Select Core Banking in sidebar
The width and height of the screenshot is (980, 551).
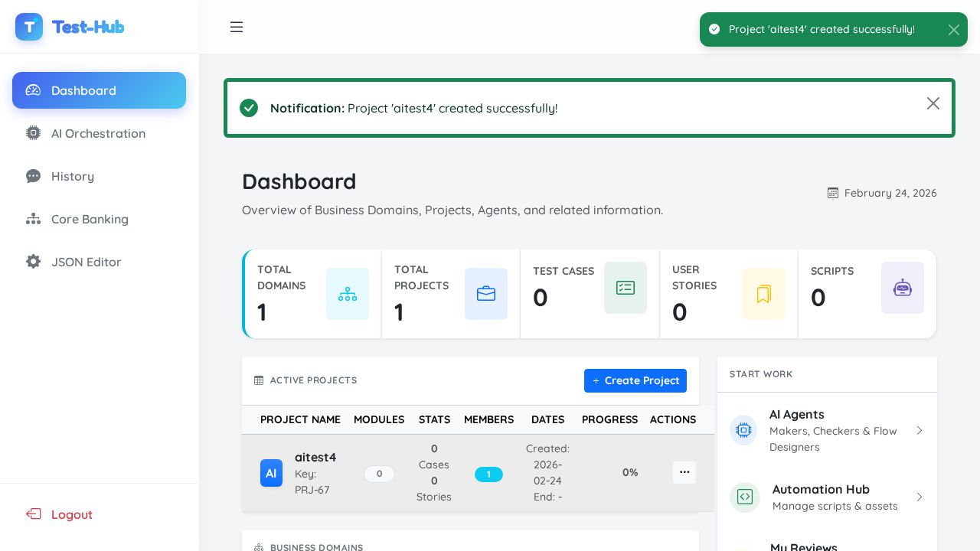[x=90, y=219]
